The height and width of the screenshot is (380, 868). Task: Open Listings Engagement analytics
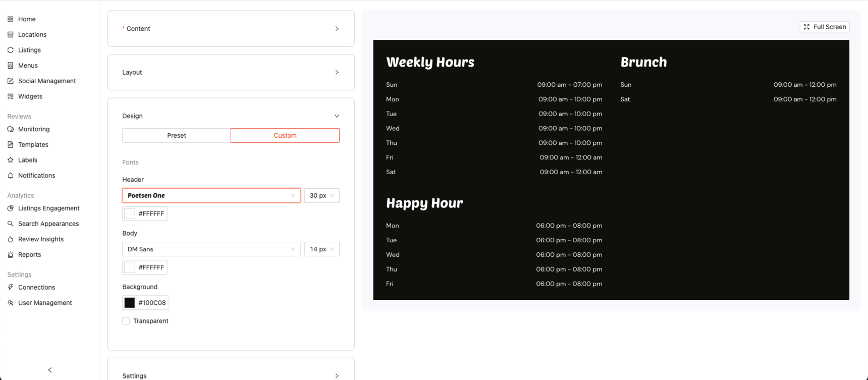point(49,208)
